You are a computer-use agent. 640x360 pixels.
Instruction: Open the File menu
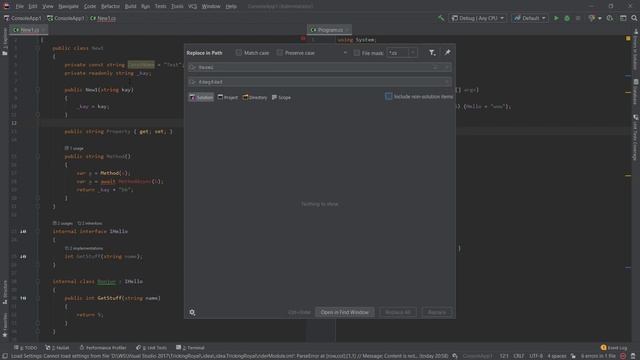pos(20,6)
